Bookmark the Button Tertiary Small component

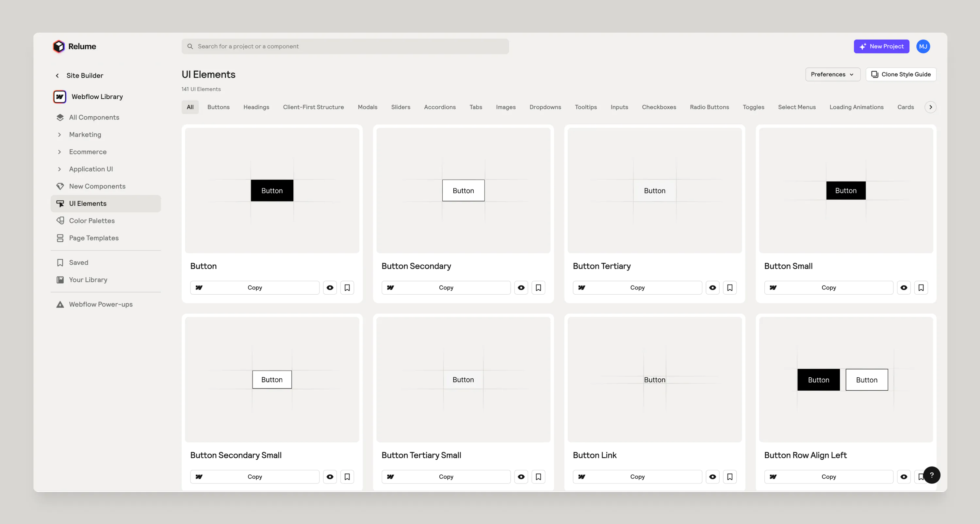[x=538, y=477]
